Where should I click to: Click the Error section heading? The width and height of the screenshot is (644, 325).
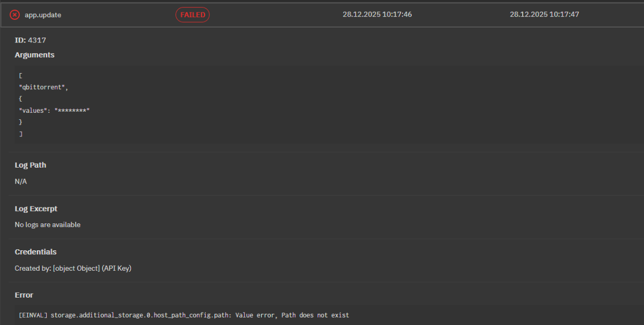(x=24, y=295)
